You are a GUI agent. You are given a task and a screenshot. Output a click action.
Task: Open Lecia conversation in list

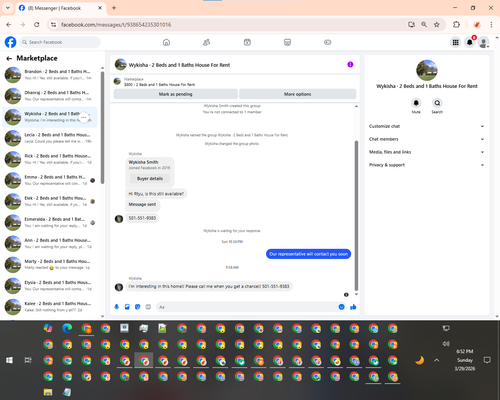coord(50,138)
